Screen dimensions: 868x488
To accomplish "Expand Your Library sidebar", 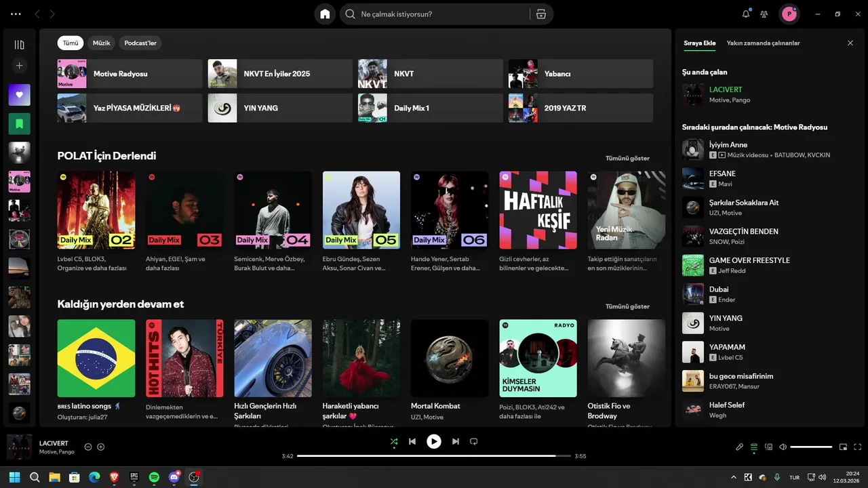I will 19,45.
